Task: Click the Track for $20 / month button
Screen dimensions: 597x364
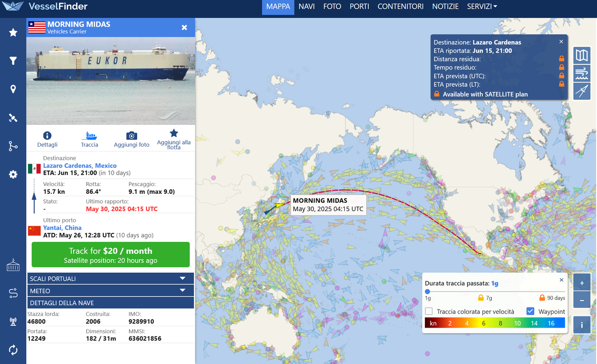Action: pos(111,255)
